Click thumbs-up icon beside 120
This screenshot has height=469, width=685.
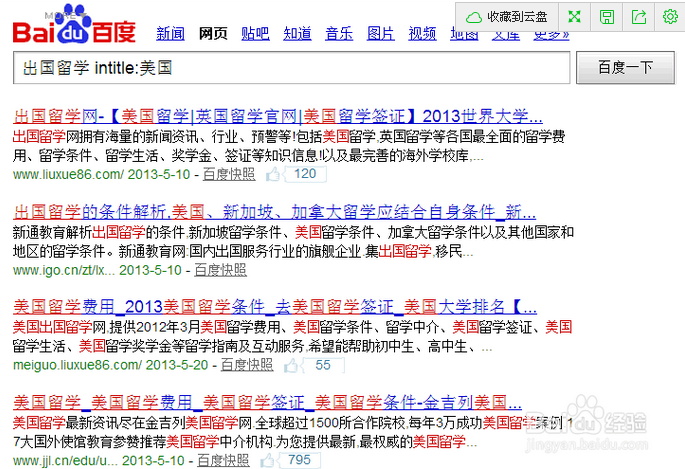273,174
